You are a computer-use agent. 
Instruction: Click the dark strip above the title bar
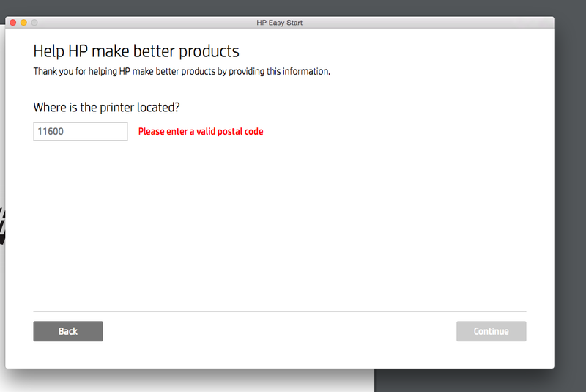tap(293, 7)
